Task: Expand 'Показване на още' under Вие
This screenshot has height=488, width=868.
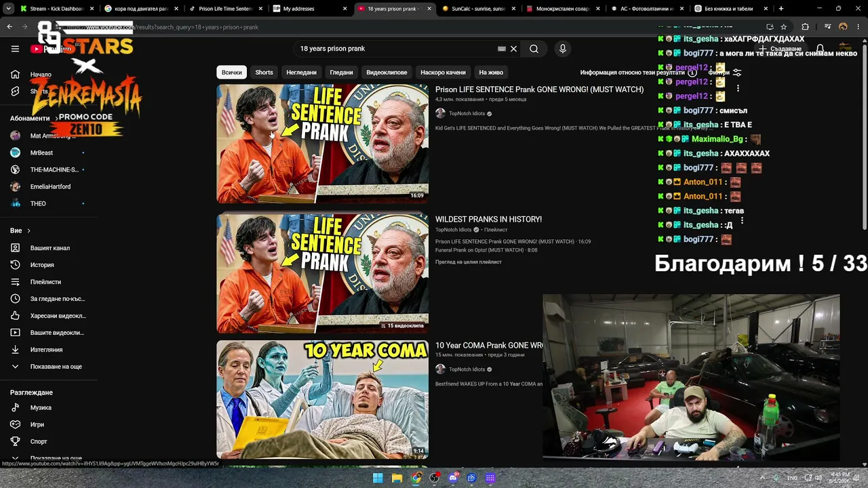Action: tap(46, 367)
